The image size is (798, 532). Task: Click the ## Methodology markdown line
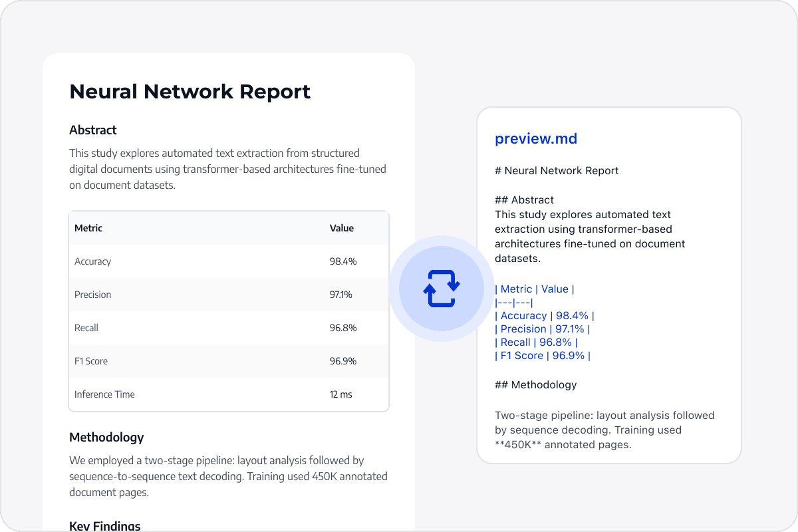pos(536,385)
